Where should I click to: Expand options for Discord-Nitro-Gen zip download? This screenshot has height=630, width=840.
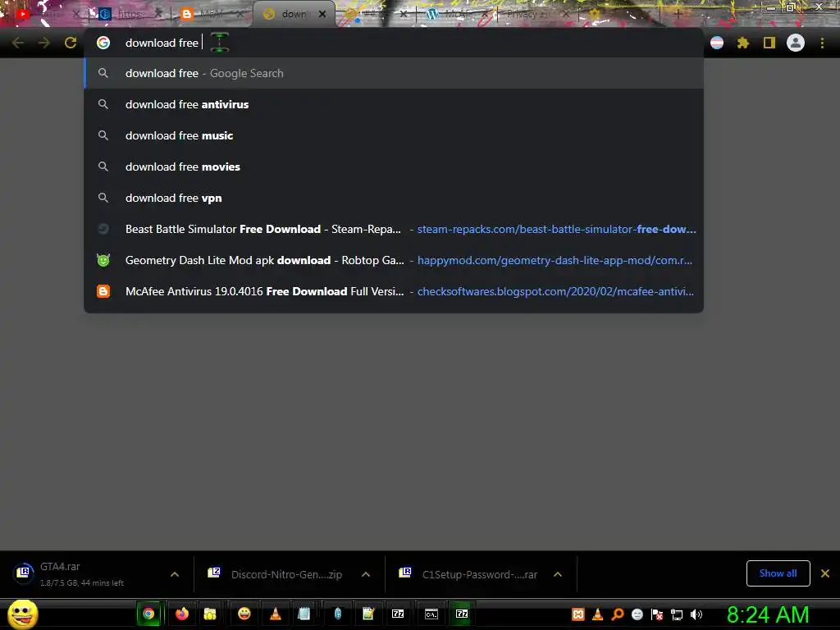tap(366, 574)
